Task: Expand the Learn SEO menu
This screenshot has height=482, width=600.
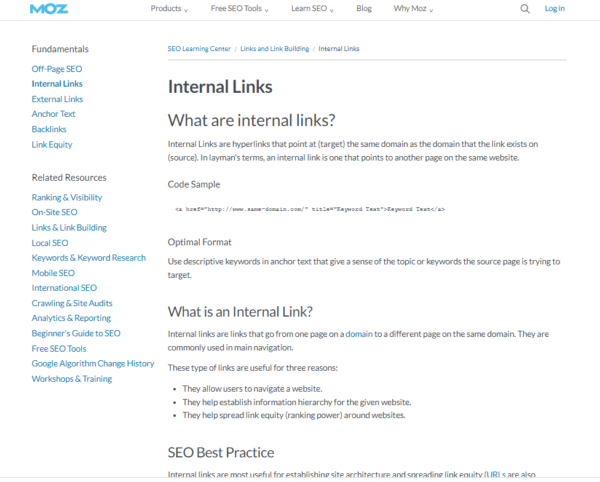Action: [x=312, y=9]
